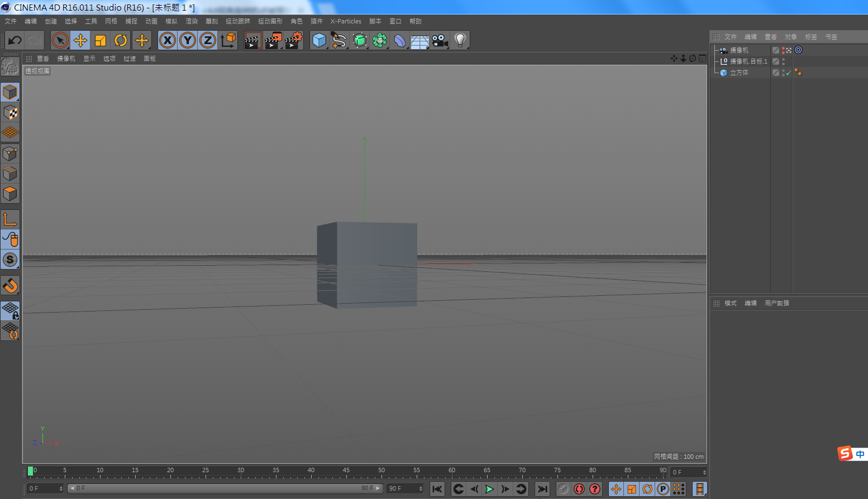Activate the Move tool in top toolbar

tap(80, 40)
